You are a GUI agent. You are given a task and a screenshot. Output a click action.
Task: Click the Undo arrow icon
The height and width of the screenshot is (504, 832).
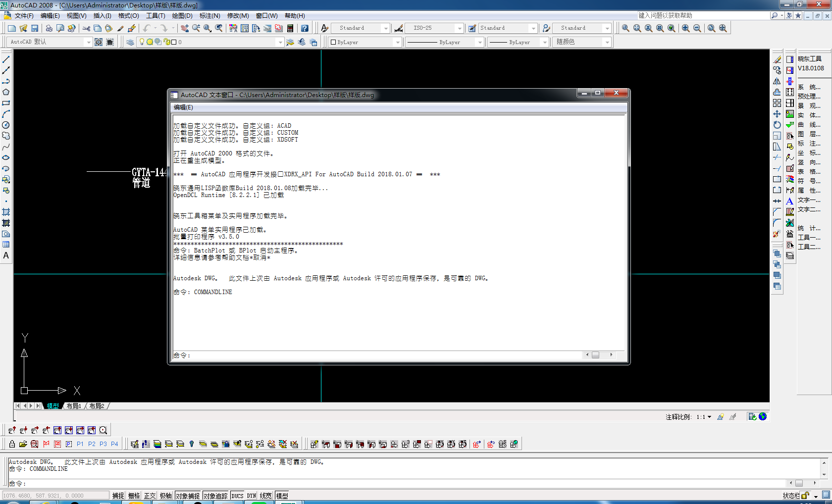point(147,28)
